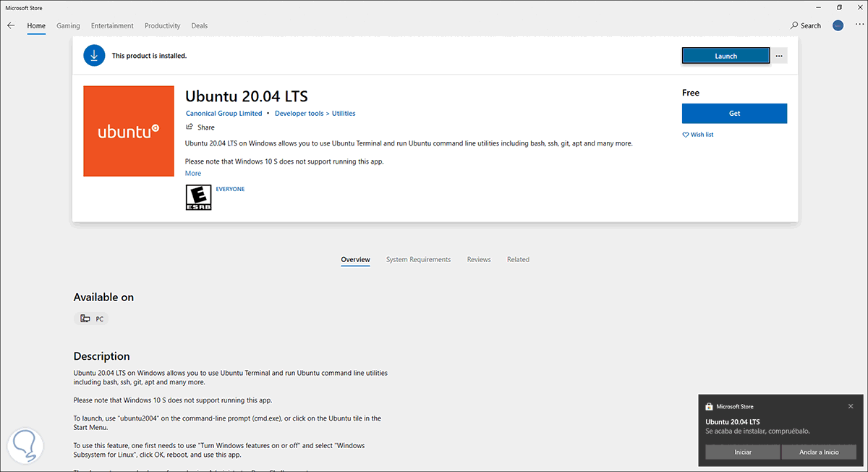Select the System Requirements tab
868x472 pixels.
point(418,259)
